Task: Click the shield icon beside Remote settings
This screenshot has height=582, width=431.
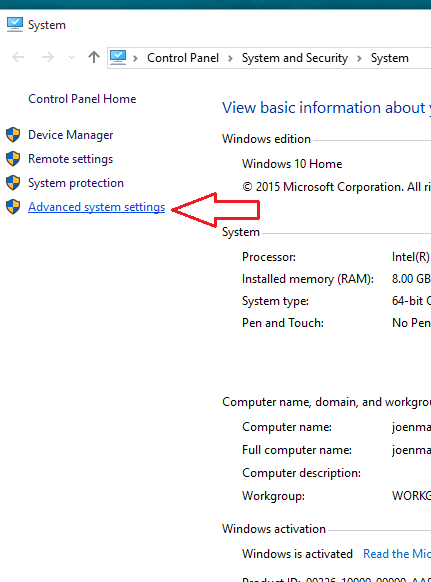Action: coord(13,159)
